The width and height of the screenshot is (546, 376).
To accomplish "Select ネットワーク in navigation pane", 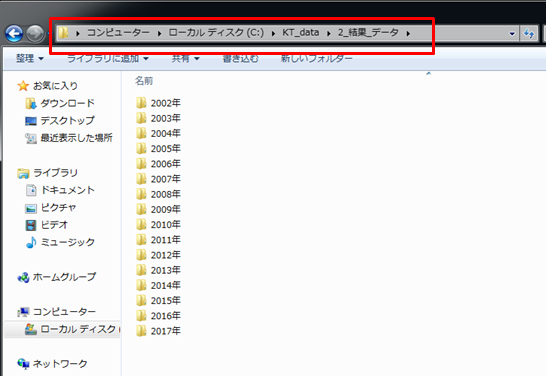I will [x=60, y=363].
